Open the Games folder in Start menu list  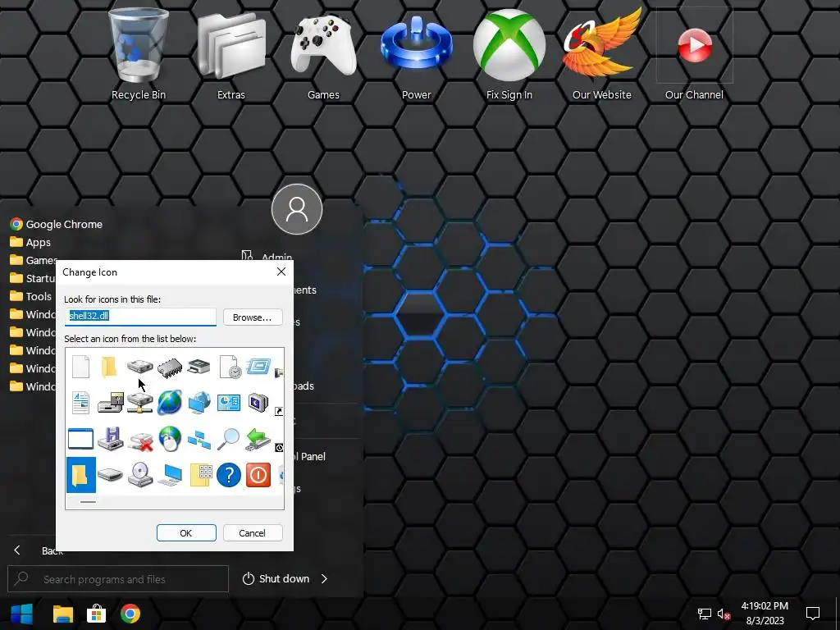point(33,260)
